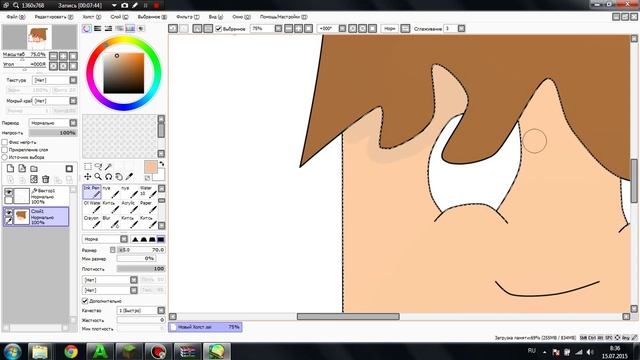Toggle the RGB sliders panel icon
The width and height of the screenshot is (640, 360).
tap(98, 28)
